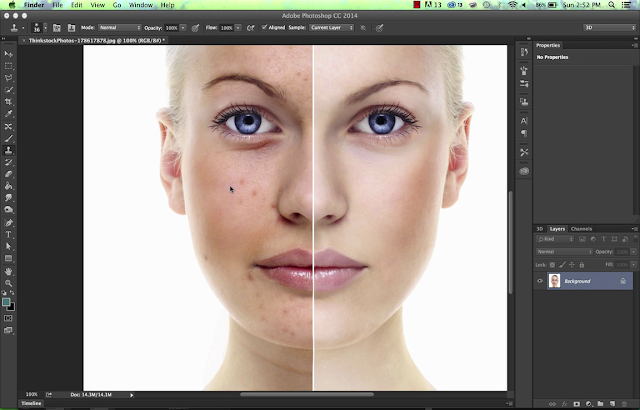Viewport: 640px width, 410px height.
Task: Select the Zoom tool
Action: pos(8,283)
